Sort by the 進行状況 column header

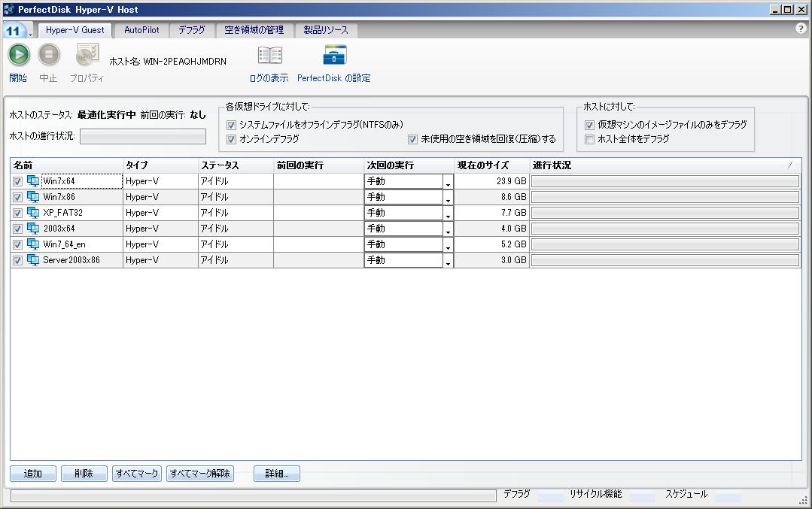click(x=665, y=165)
